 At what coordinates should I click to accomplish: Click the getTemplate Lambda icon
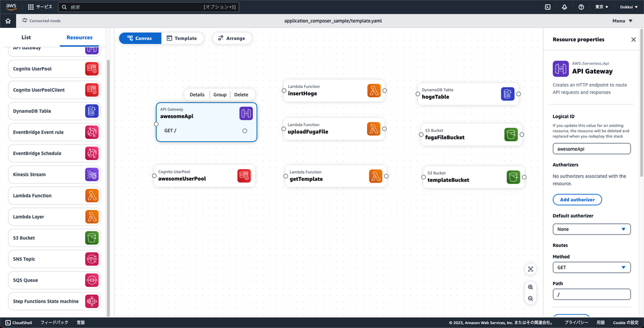pos(376,176)
